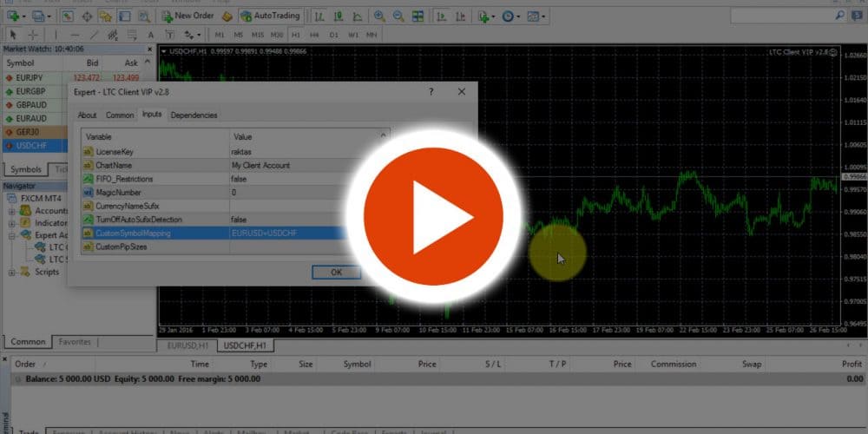Select the Text 'A' drawing tool

pos(150,35)
